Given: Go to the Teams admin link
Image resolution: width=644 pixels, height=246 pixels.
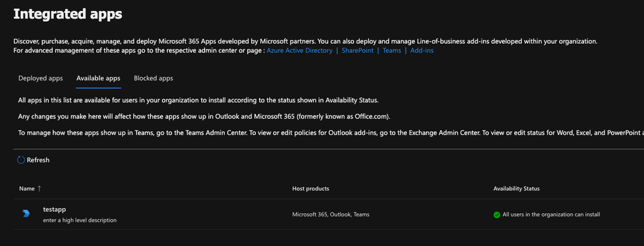Looking at the screenshot, I should [x=392, y=50].
